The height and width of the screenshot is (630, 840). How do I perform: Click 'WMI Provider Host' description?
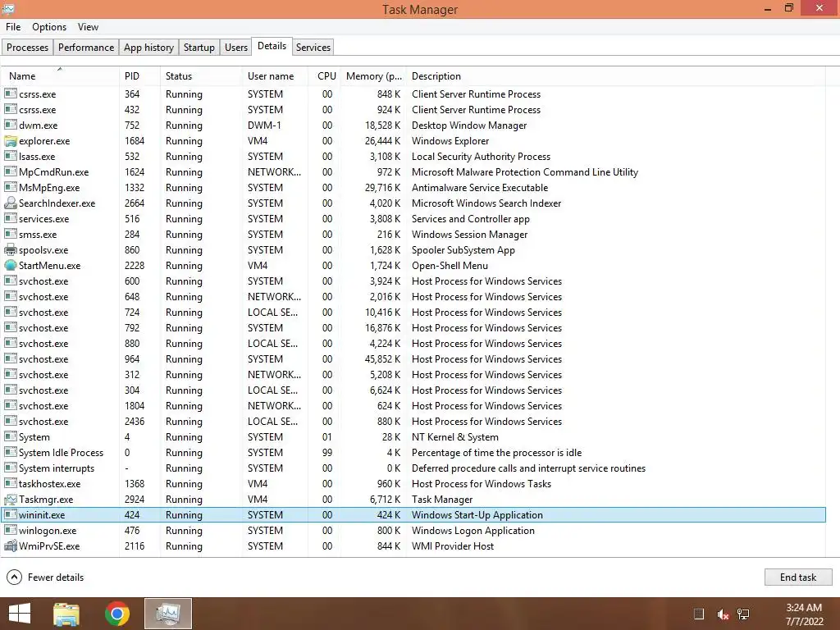[x=453, y=546]
